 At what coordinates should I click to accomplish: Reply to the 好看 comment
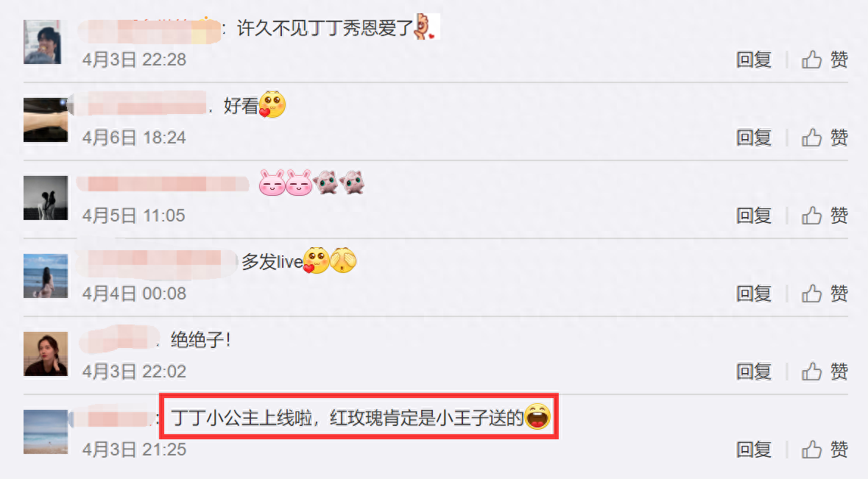(753, 137)
